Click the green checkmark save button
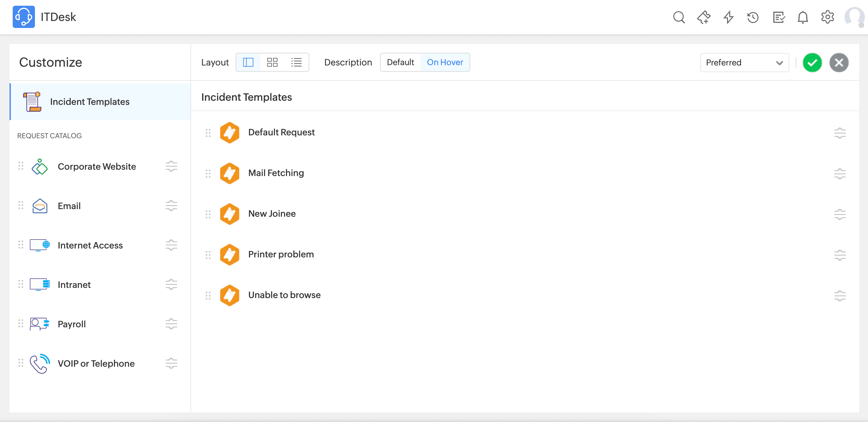This screenshot has width=868, height=422. (x=812, y=63)
